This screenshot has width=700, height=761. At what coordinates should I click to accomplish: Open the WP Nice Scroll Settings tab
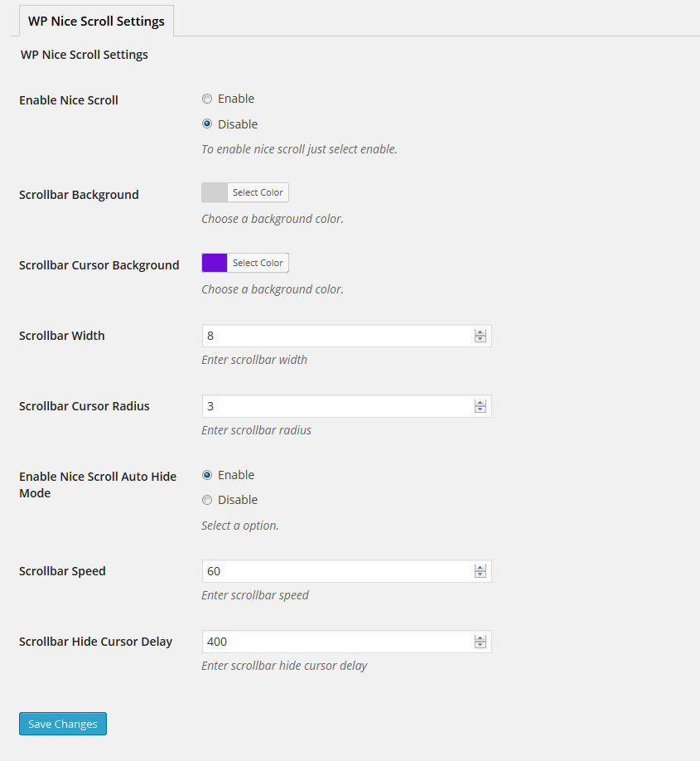coord(96,21)
